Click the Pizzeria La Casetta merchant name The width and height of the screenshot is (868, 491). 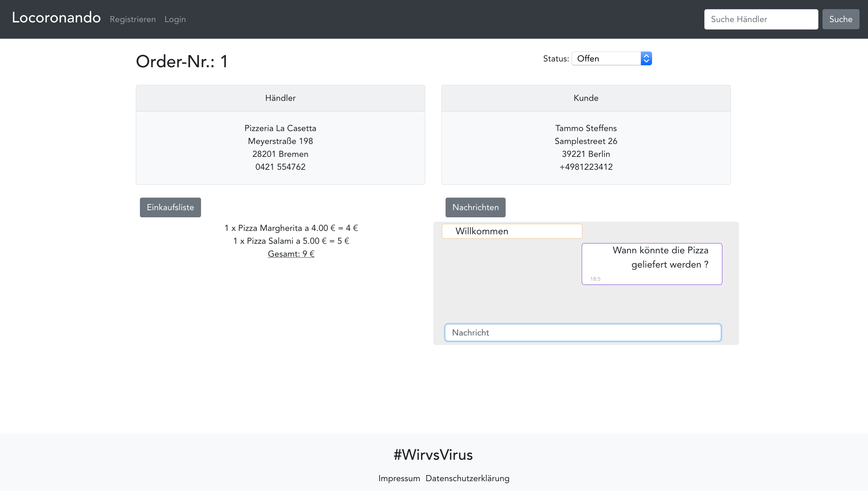pos(280,128)
